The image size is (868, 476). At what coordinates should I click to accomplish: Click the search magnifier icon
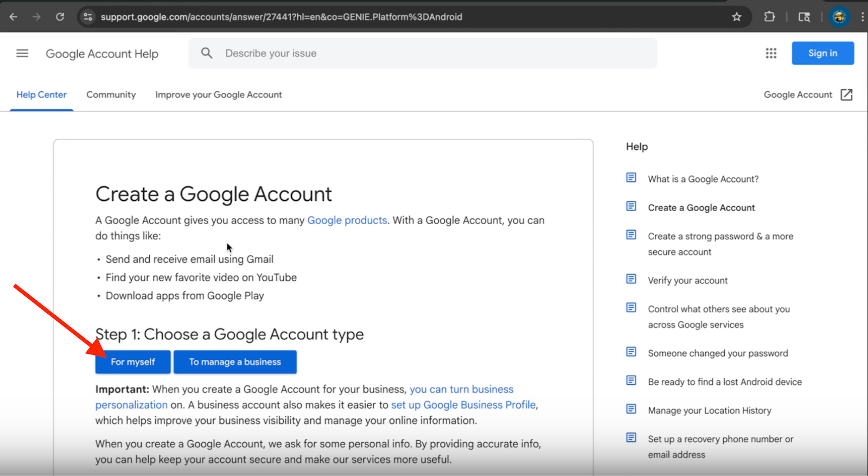pos(207,53)
